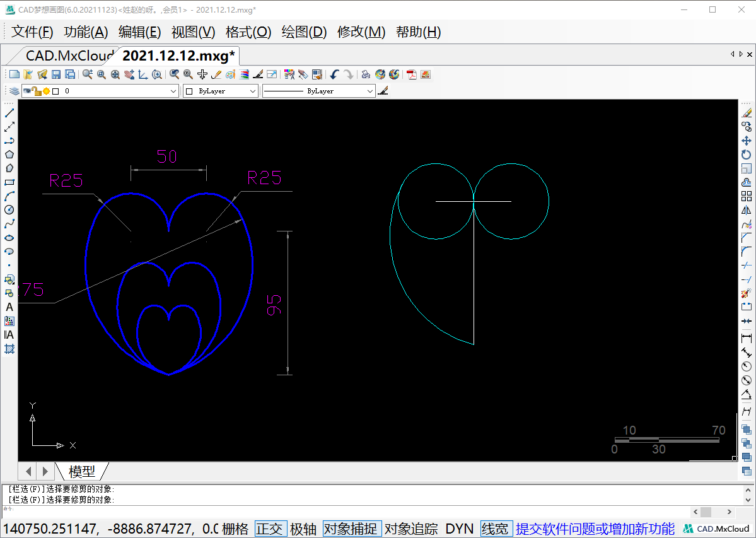Viewport: 756px width, 538px height.
Task: Select the Angular dimension tool
Action: tap(747, 395)
